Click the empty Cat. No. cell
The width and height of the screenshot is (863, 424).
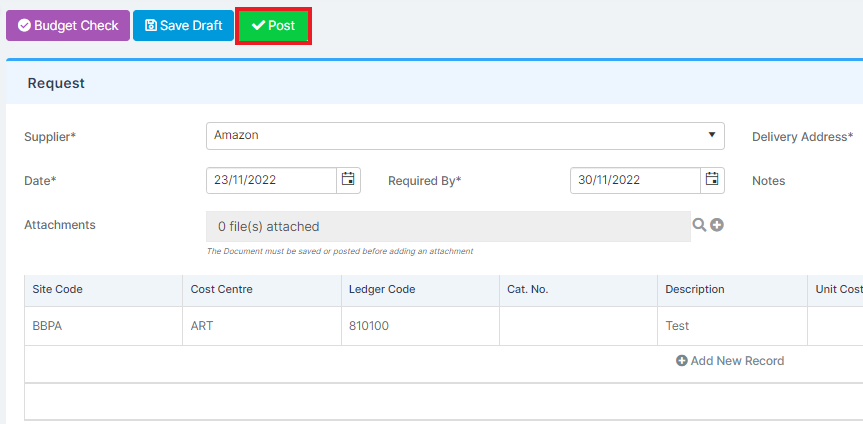[x=578, y=326]
